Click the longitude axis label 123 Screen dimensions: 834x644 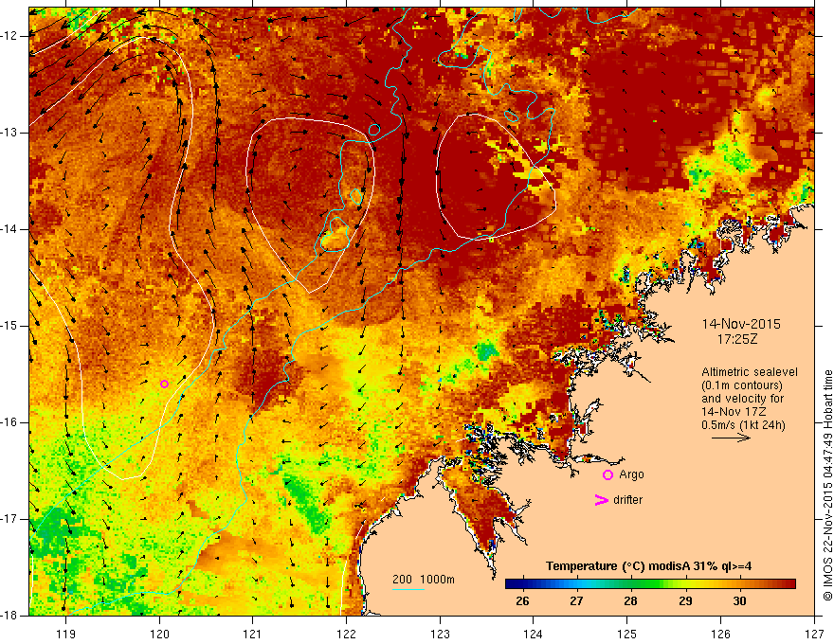point(440,634)
